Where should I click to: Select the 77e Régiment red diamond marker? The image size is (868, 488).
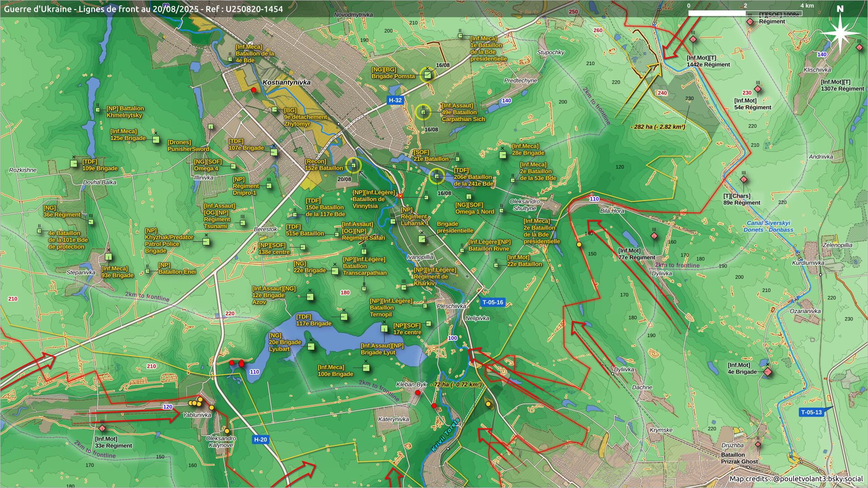pos(654,236)
